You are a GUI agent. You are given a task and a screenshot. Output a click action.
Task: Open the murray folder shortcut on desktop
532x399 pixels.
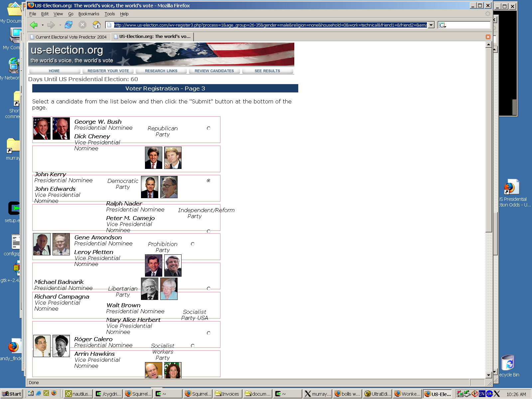(x=13, y=149)
